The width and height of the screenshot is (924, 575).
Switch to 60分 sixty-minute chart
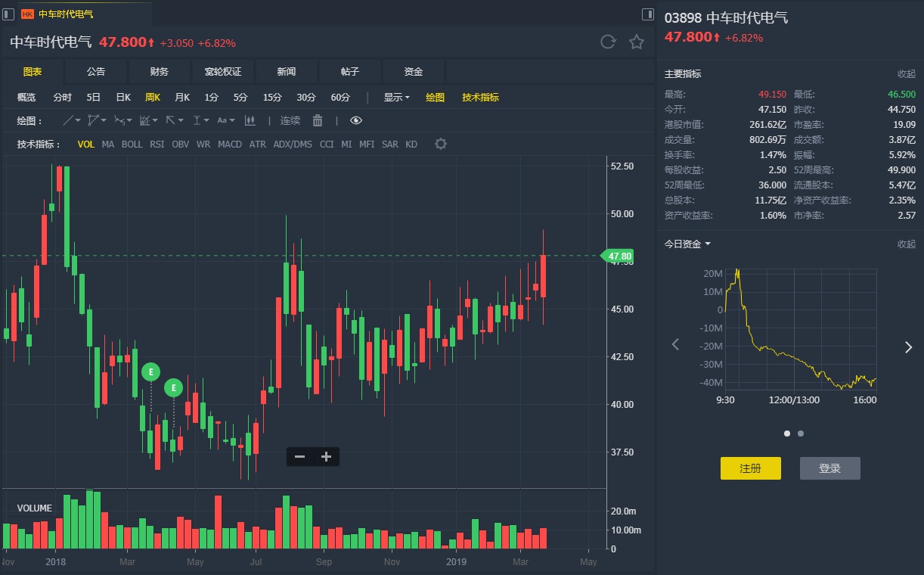340,98
